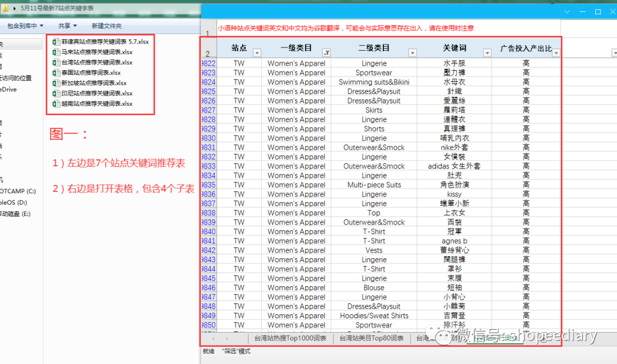
Task: Select Women's Apparel cell in row 9822
Action: [x=297, y=63]
